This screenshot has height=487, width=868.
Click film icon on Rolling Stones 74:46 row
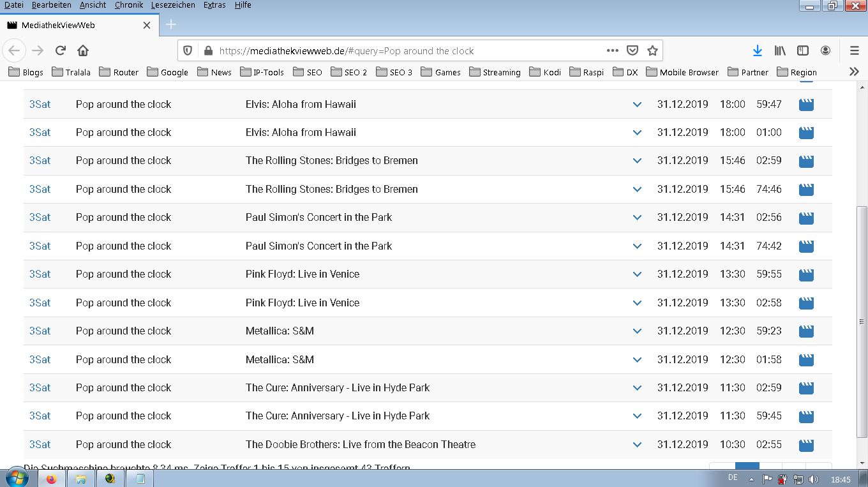[x=806, y=190]
